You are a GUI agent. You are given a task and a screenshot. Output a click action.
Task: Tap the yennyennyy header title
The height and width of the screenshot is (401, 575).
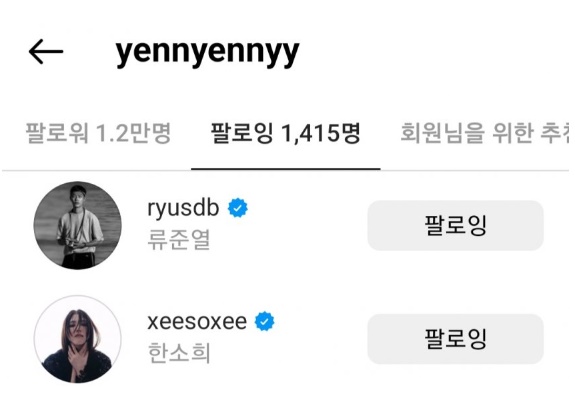[208, 52]
